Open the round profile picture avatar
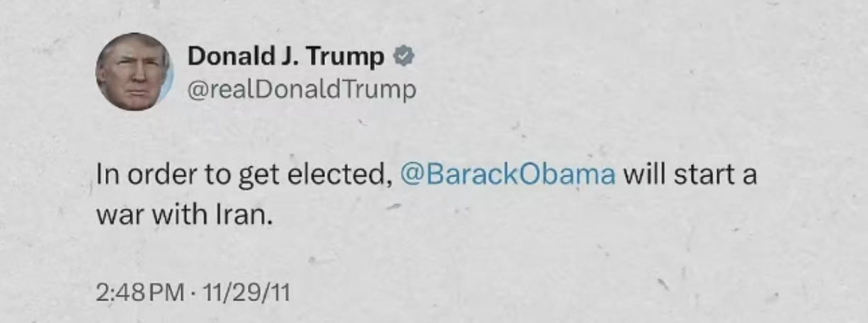 [134, 72]
